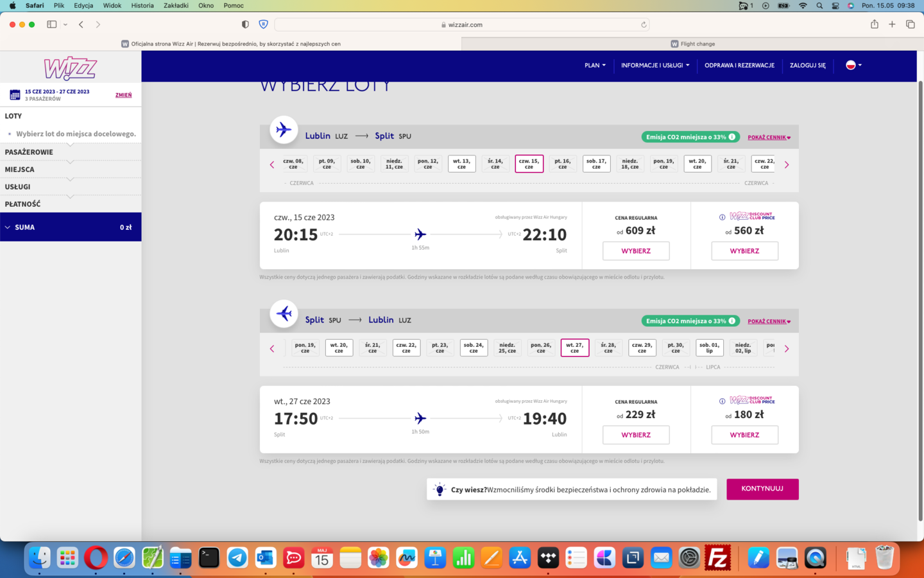The height and width of the screenshot is (578, 924).
Task: Click the ZMIEŃ link to change dates
Action: coord(123,95)
